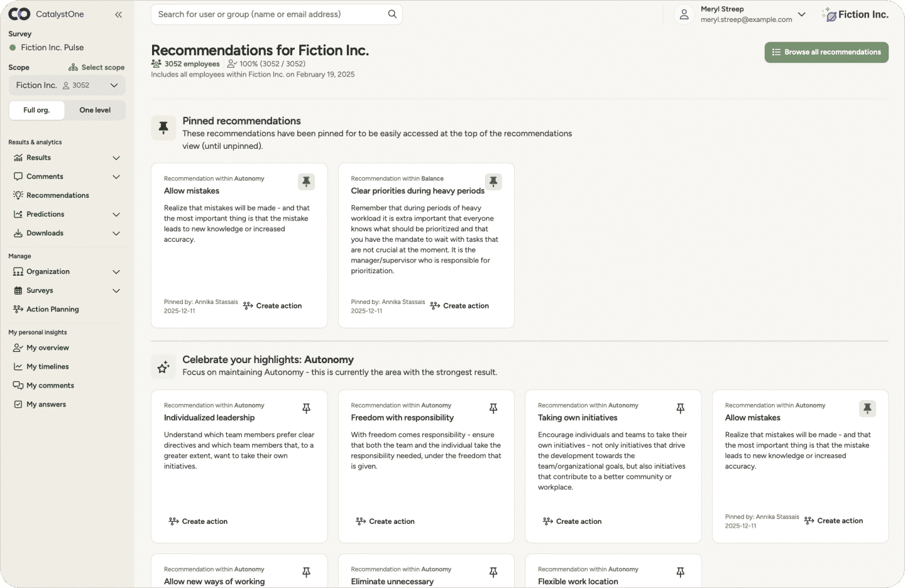Screen dimensions: 905x588
Task: Click the My timelines chart icon
Action: (18, 366)
